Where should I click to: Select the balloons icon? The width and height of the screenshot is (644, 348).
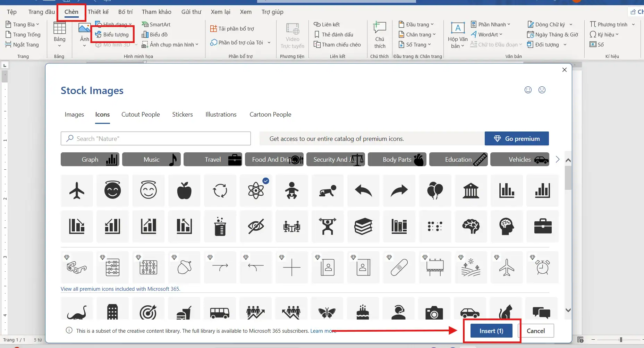[435, 190]
